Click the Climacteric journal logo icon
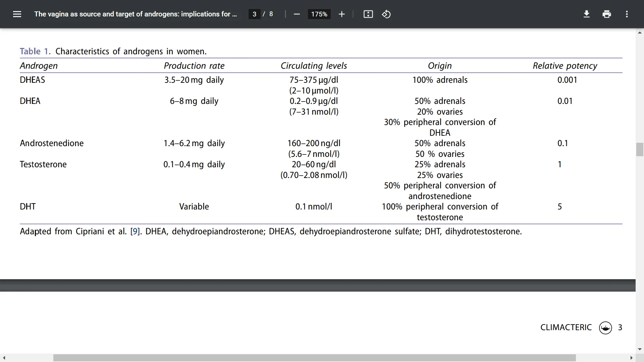The height and width of the screenshot is (362, 644). coord(605,327)
